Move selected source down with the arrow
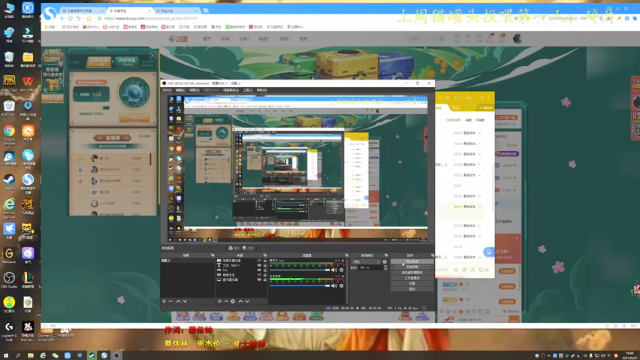This screenshot has height=360, width=640. (x=247, y=301)
